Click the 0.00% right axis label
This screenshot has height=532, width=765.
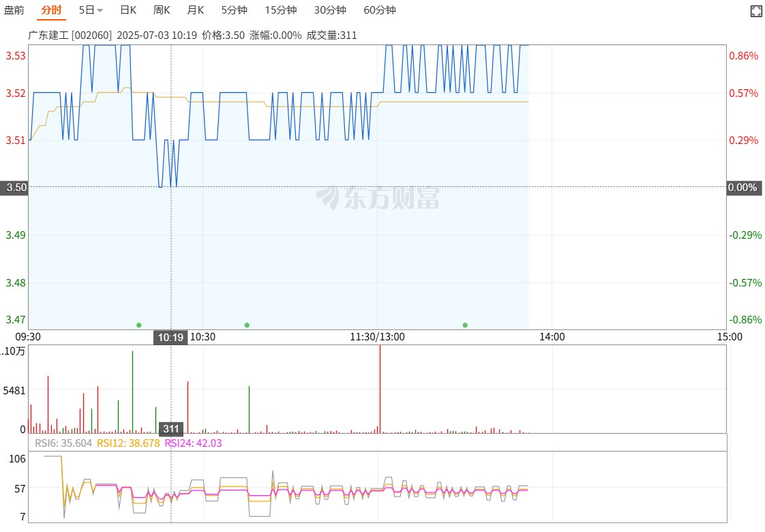click(744, 188)
